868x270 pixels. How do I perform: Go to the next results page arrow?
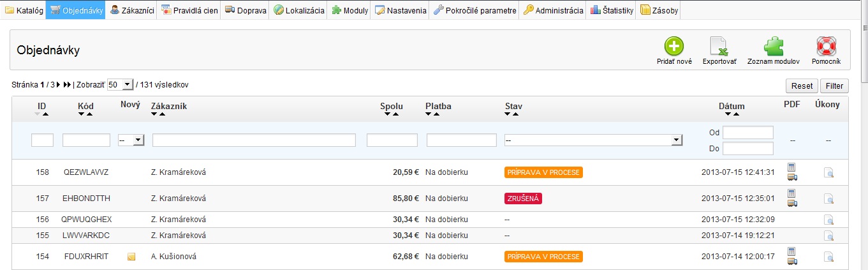57,85
